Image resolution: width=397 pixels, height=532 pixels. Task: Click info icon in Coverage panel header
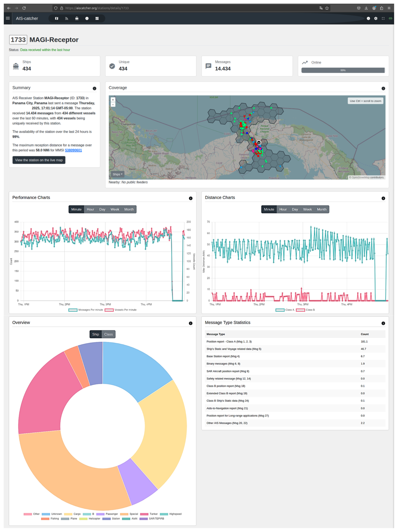click(x=383, y=88)
